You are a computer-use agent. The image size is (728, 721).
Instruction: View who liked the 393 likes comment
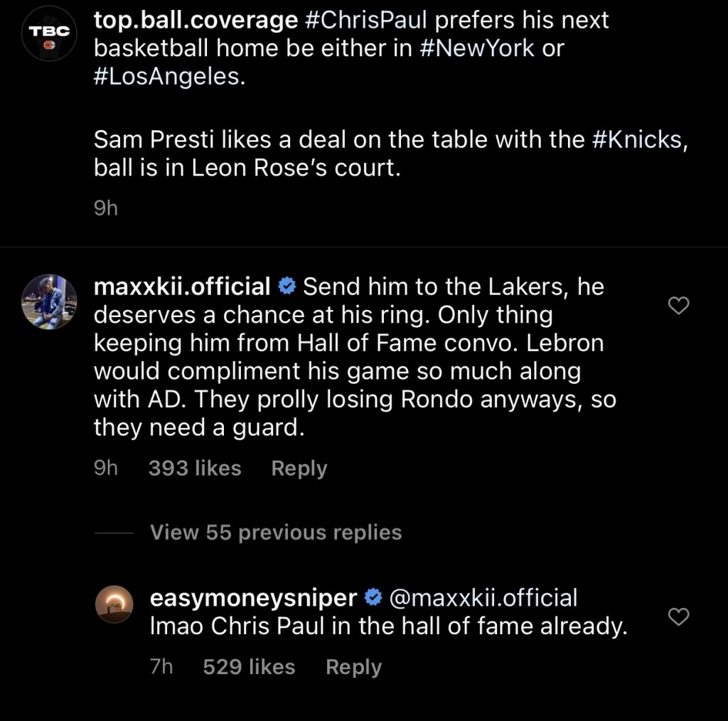pos(195,468)
